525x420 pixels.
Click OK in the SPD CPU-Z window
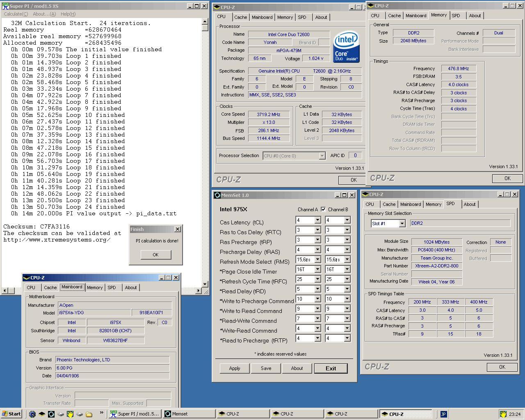[x=502, y=367]
